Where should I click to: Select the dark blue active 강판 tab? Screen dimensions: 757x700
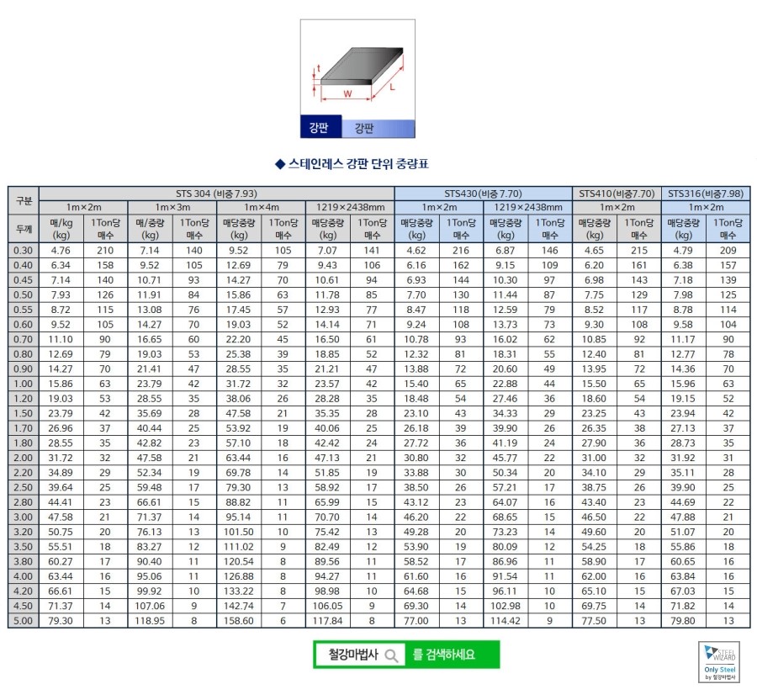tap(320, 125)
